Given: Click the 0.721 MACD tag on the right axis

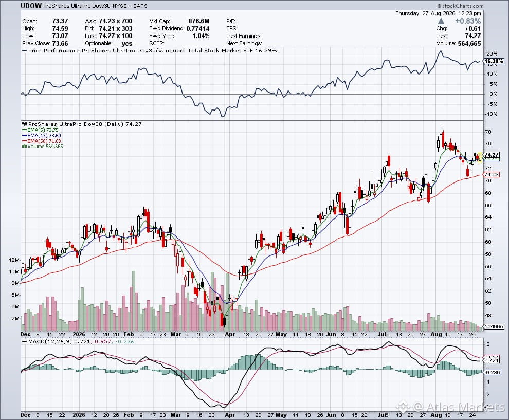Looking at the screenshot, I should tap(492, 360).
